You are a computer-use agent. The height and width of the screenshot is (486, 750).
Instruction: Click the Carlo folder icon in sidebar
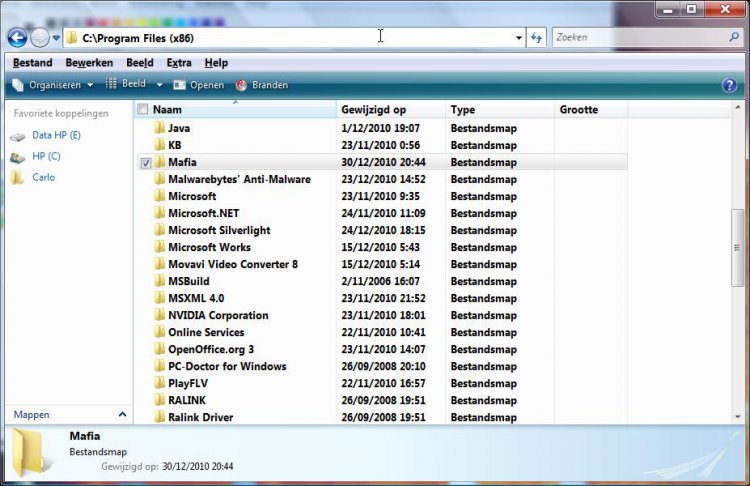click(x=17, y=177)
